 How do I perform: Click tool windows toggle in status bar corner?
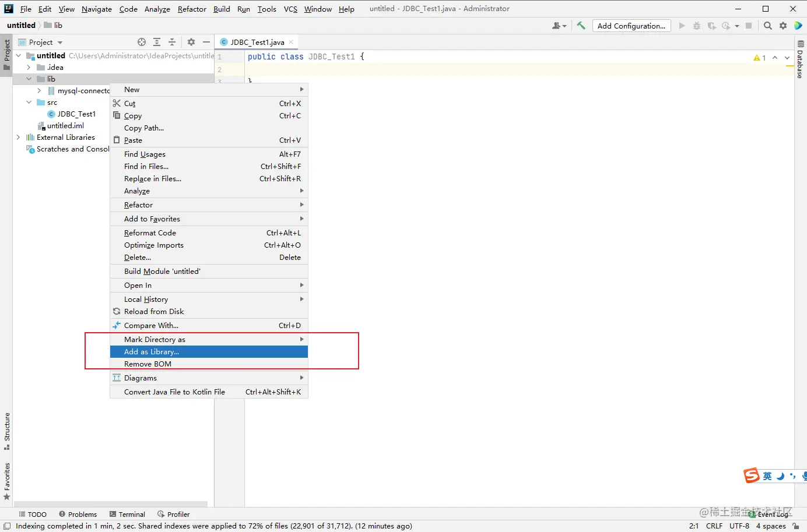(x=6, y=526)
